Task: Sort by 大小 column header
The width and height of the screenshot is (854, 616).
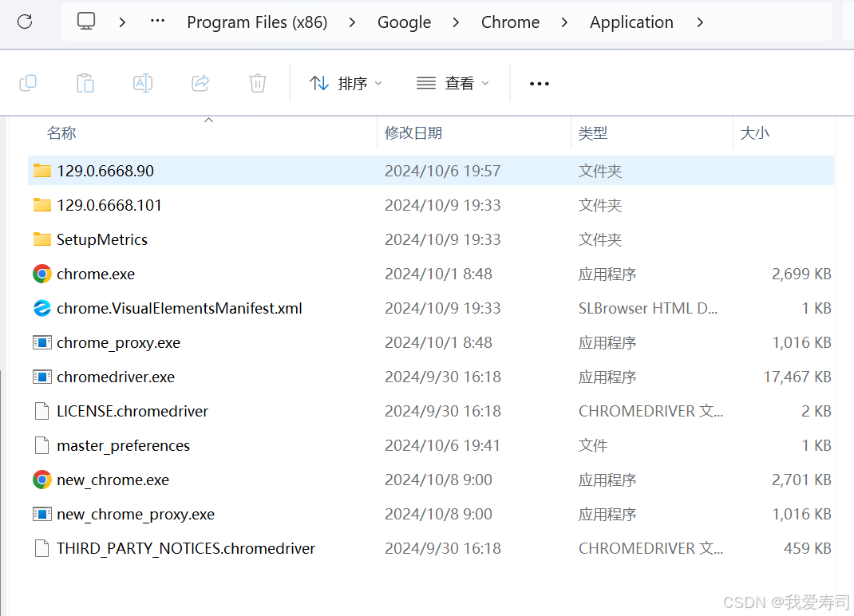Action: click(x=754, y=133)
